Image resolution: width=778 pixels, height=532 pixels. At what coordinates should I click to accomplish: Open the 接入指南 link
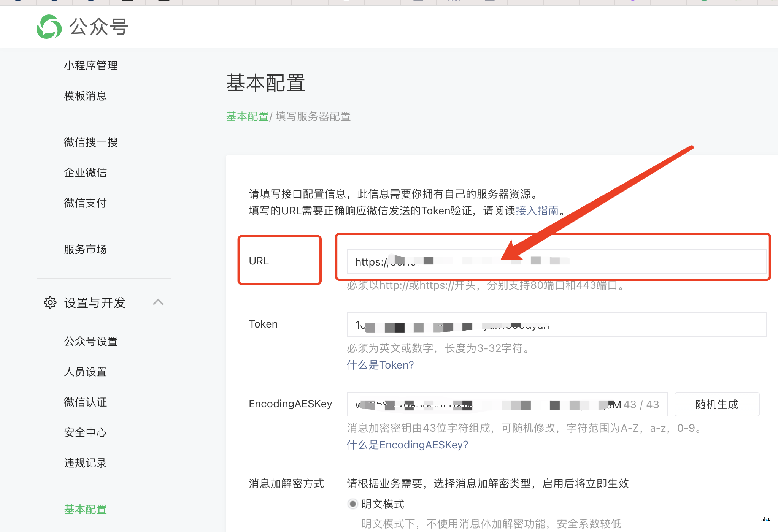(537, 211)
